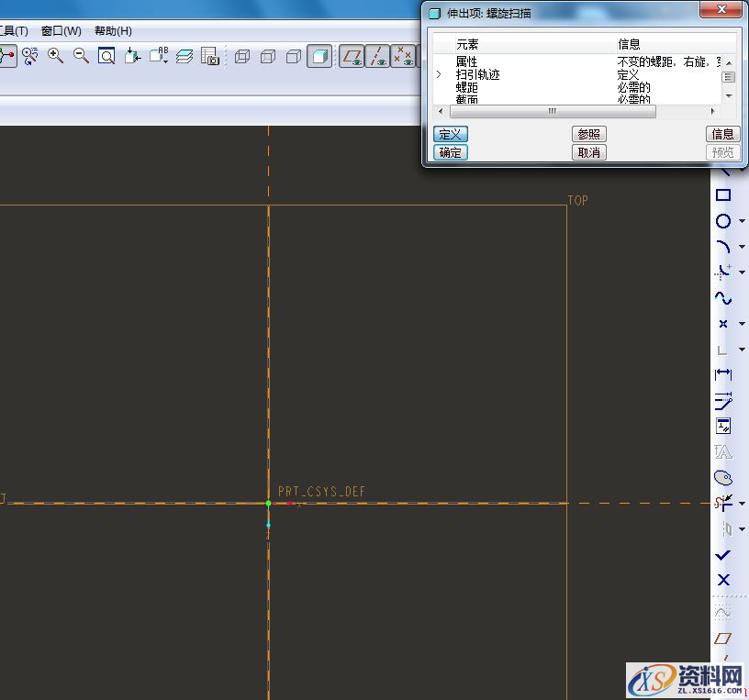Select the rectangle sketch tool
749x700 pixels.
(723, 195)
